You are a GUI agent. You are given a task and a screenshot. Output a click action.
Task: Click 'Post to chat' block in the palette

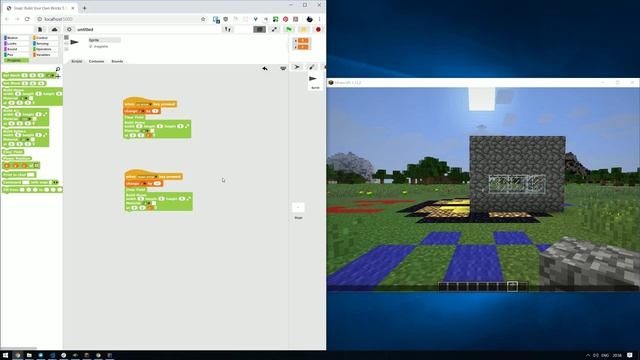pyautogui.click(x=19, y=175)
